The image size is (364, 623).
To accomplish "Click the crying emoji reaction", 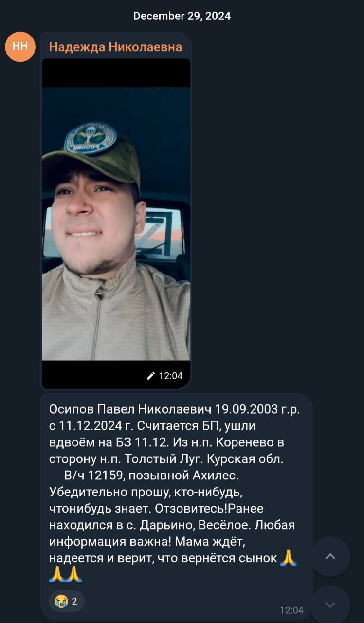I will [x=61, y=601].
